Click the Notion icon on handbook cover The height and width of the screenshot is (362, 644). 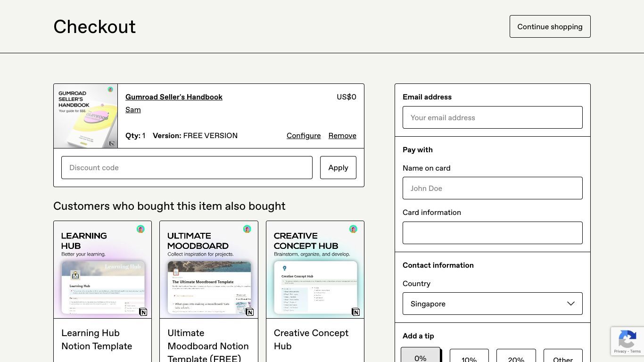[112, 143]
